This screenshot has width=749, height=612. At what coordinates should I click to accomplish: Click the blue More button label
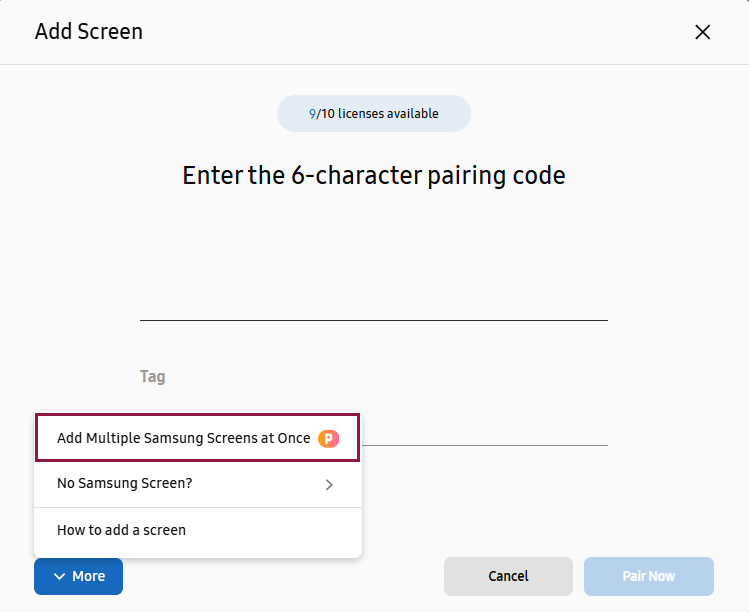pyautogui.click(x=88, y=576)
